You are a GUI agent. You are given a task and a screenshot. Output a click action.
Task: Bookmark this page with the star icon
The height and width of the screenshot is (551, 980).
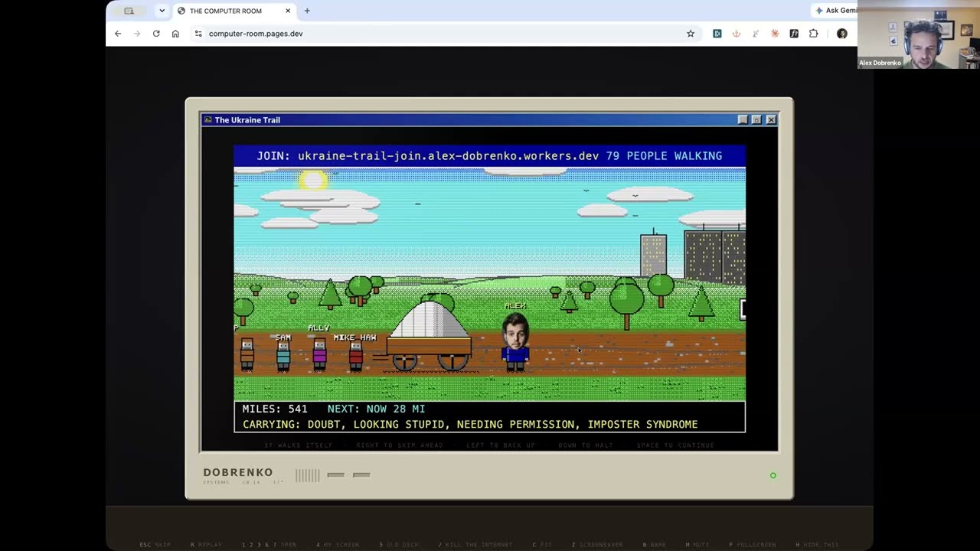[691, 34]
